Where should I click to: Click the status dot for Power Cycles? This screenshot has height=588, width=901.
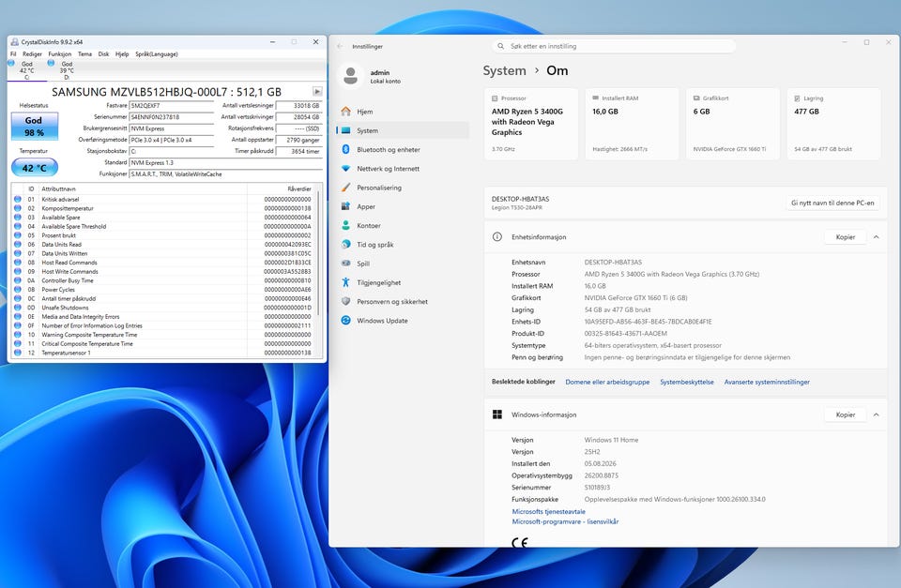pos(18,290)
